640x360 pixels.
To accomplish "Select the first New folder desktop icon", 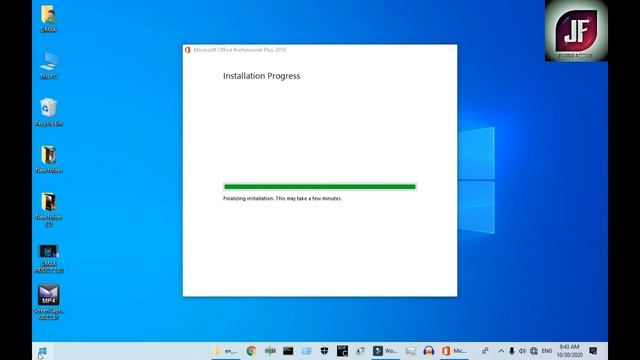I will click(49, 159).
